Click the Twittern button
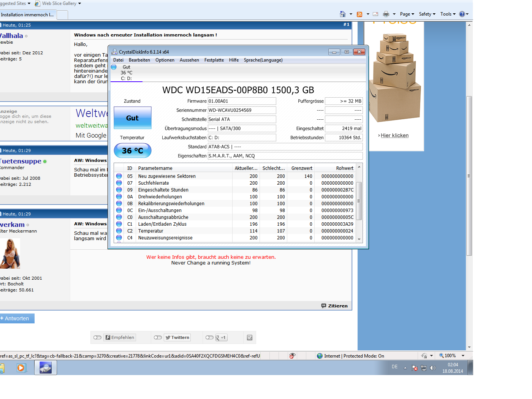Image resolution: width=532 pixels, height=399 pixels. coord(177,337)
